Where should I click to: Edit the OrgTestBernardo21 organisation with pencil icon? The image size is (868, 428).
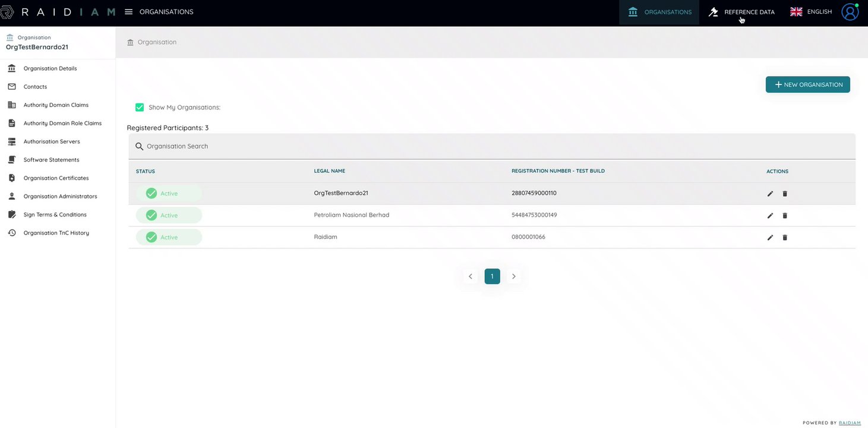tap(770, 194)
